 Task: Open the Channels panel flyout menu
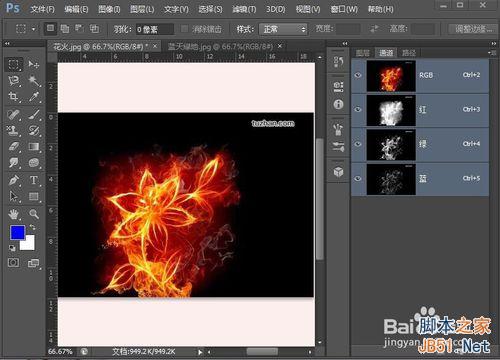point(491,53)
